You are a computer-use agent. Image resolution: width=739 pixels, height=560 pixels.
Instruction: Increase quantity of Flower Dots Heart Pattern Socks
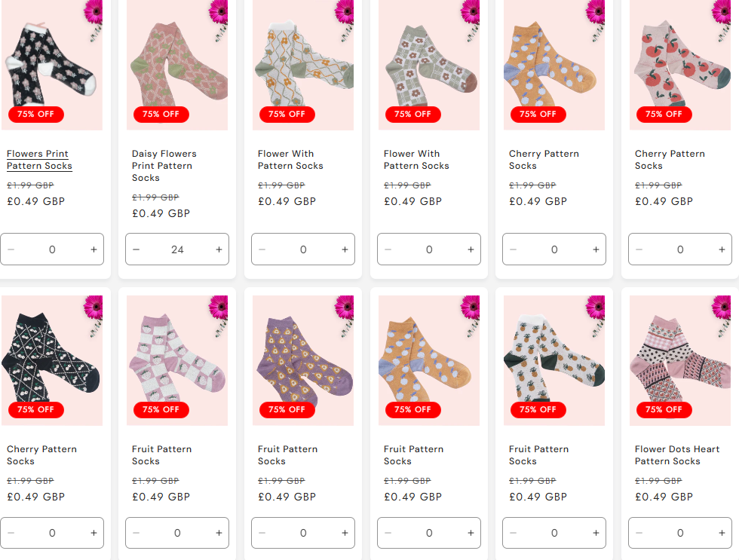(722, 533)
